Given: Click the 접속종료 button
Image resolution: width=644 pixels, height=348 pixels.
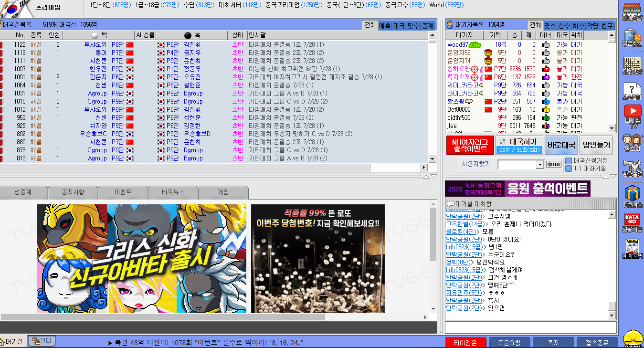Looking at the screenshot, I should (x=597, y=343).
